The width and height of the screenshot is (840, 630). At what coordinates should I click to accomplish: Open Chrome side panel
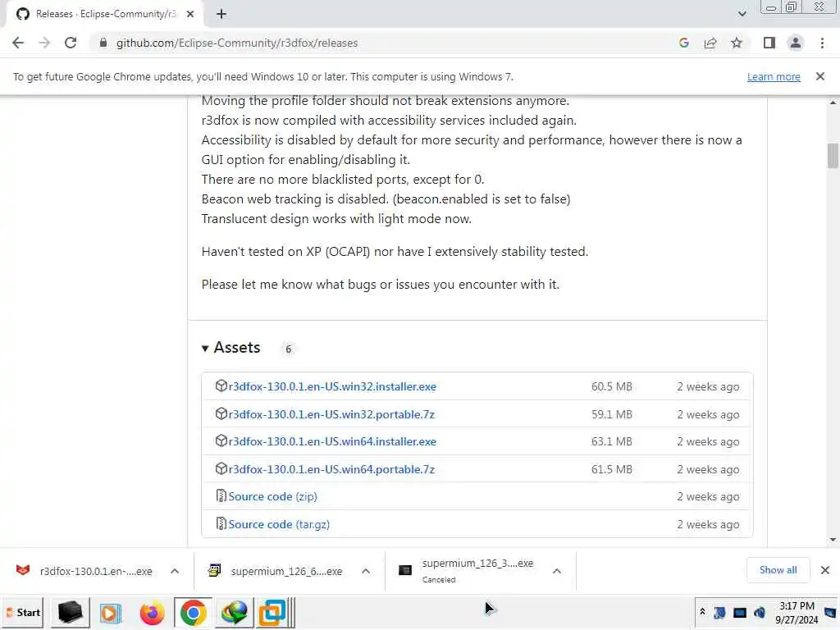click(x=769, y=43)
